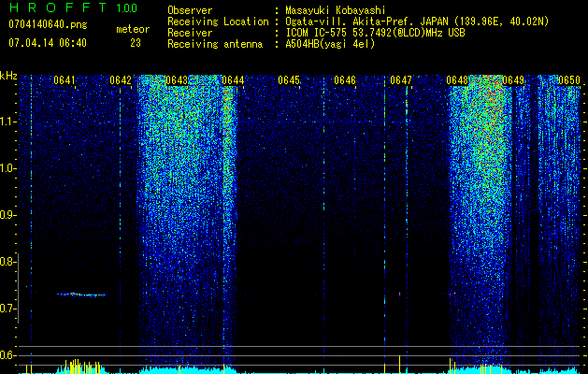Click the 0642 time marker
588x374 pixels.
121,80
